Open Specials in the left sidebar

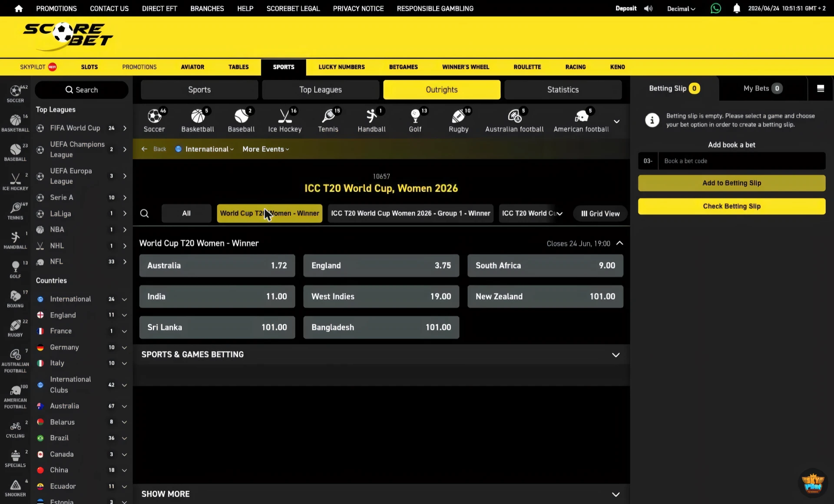pyautogui.click(x=15, y=458)
